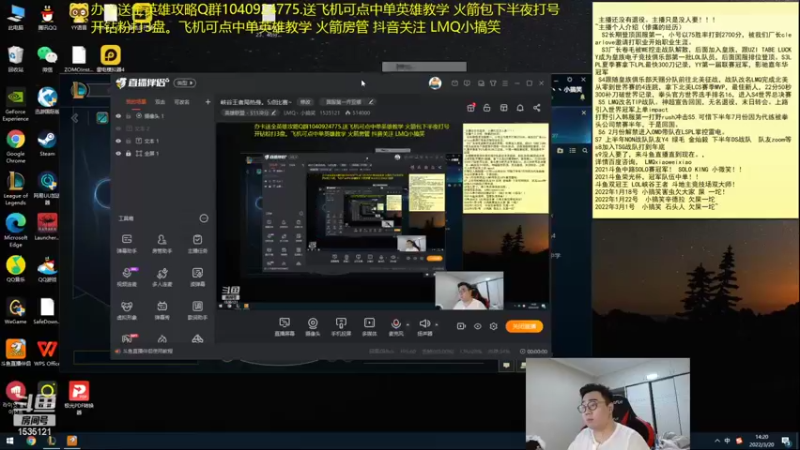The width and height of the screenshot is (800, 450).
Task: Open the 弹幕秀 danmaku show tool
Action: point(162,310)
